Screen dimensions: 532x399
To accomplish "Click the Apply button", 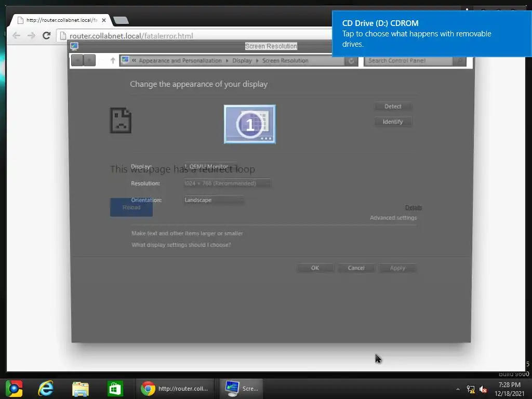I will [397, 268].
